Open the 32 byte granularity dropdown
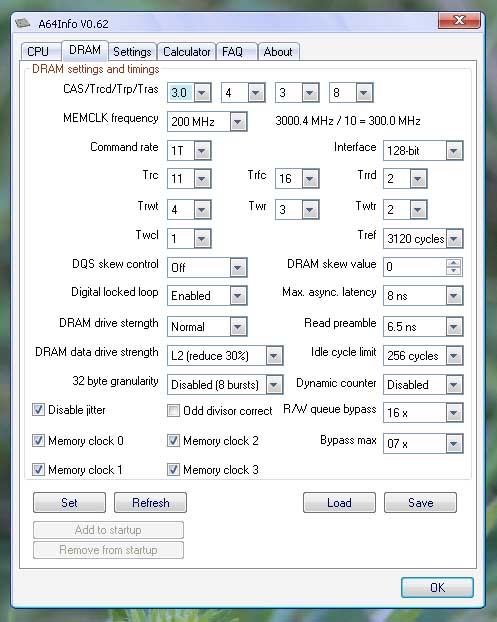Screen dimensions: 497x622 tap(274, 384)
